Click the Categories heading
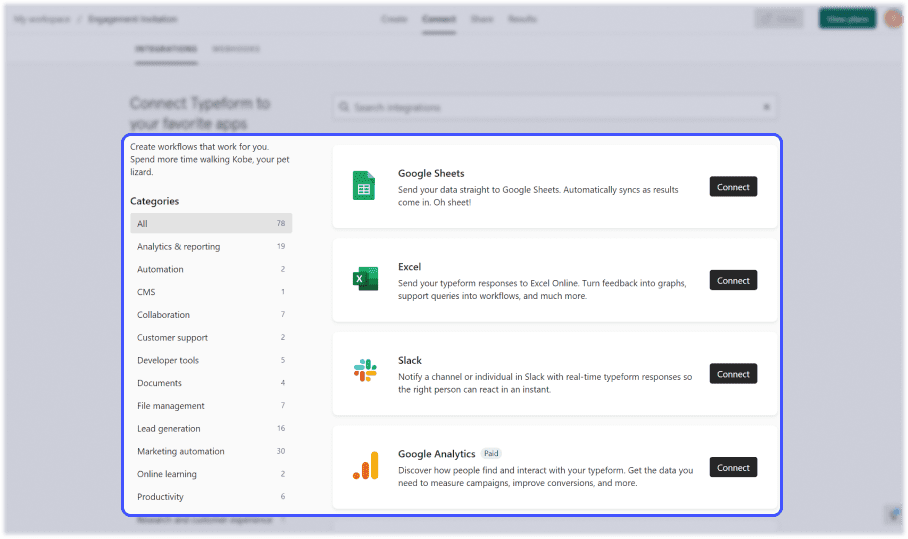The image size is (908, 539). tap(155, 201)
